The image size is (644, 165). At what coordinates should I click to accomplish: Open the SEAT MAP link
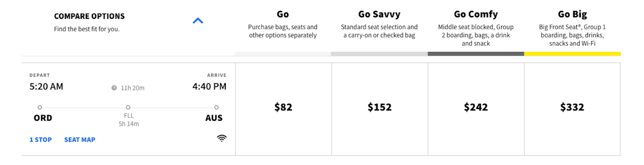pyautogui.click(x=80, y=140)
